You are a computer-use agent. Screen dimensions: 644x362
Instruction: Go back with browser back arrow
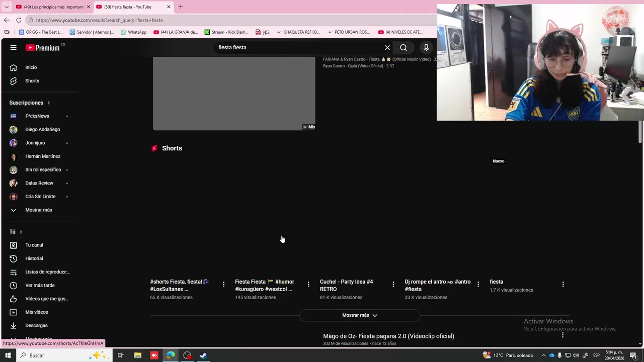click(x=7, y=20)
